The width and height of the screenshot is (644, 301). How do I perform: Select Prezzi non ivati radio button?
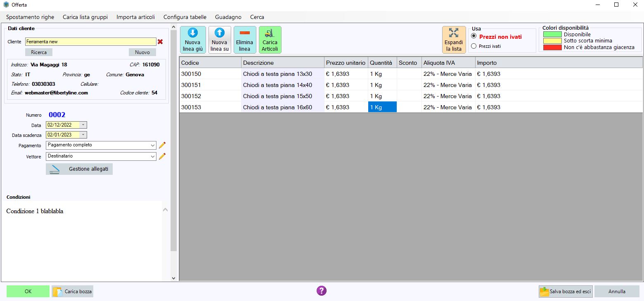coord(474,36)
